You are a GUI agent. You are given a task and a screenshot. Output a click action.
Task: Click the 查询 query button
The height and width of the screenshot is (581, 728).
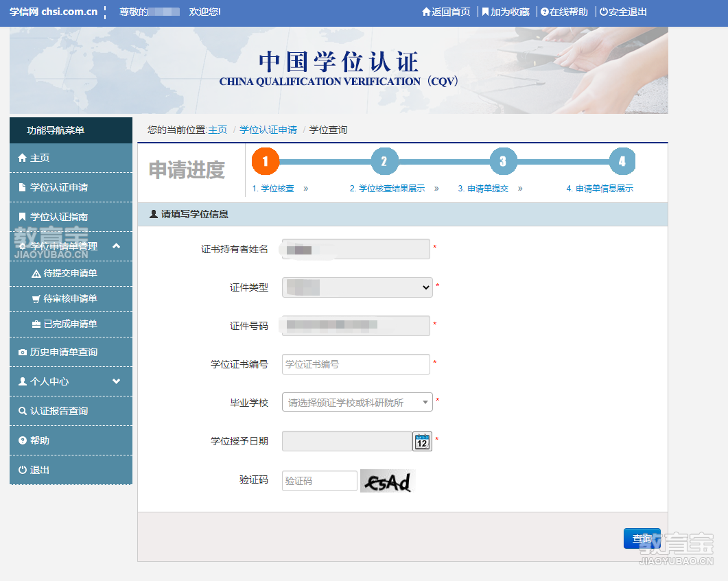tap(642, 538)
